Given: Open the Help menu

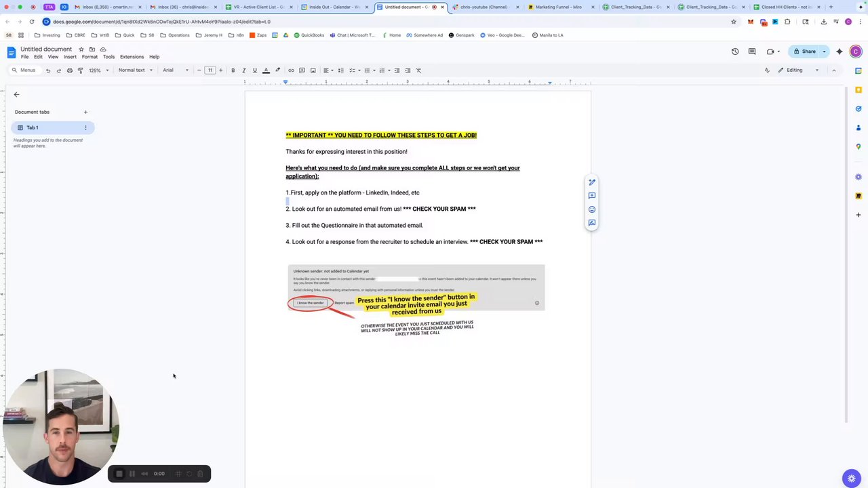Looking at the screenshot, I should coord(154,57).
